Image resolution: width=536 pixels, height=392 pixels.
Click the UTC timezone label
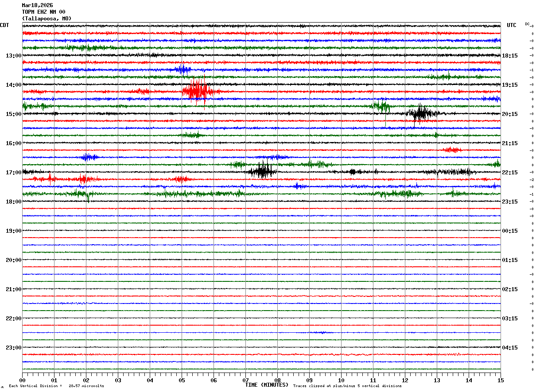coord(512,25)
